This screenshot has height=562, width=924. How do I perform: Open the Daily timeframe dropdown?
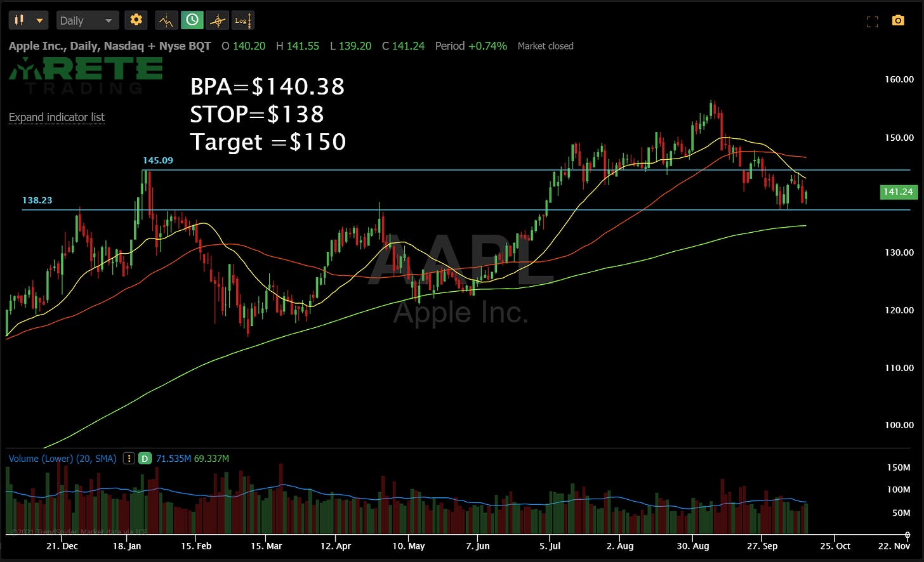click(x=87, y=20)
